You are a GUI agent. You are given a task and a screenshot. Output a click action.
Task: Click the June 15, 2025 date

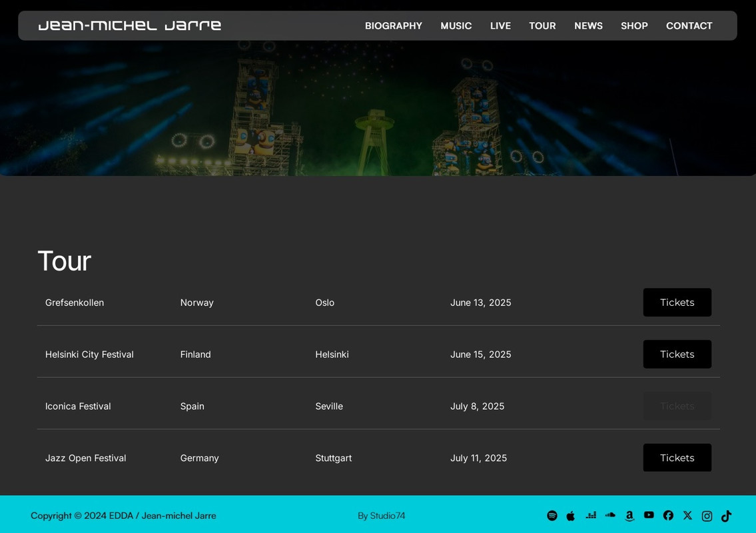(481, 354)
